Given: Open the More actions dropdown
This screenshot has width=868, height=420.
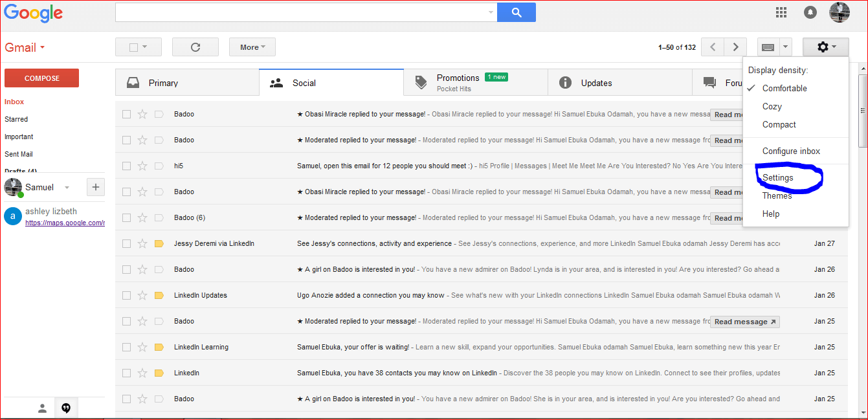Looking at the screenshot, I should tap(252, 47).
